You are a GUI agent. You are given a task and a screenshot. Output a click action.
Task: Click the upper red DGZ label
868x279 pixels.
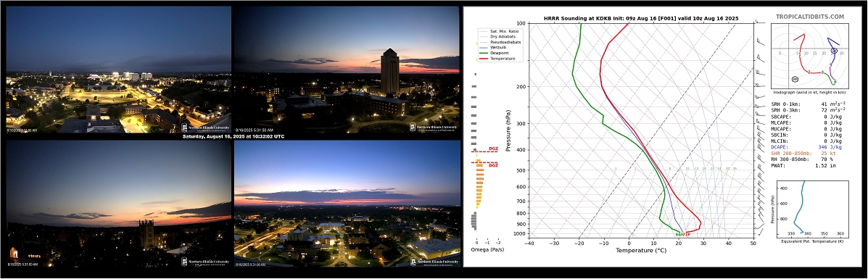point(493,149)
